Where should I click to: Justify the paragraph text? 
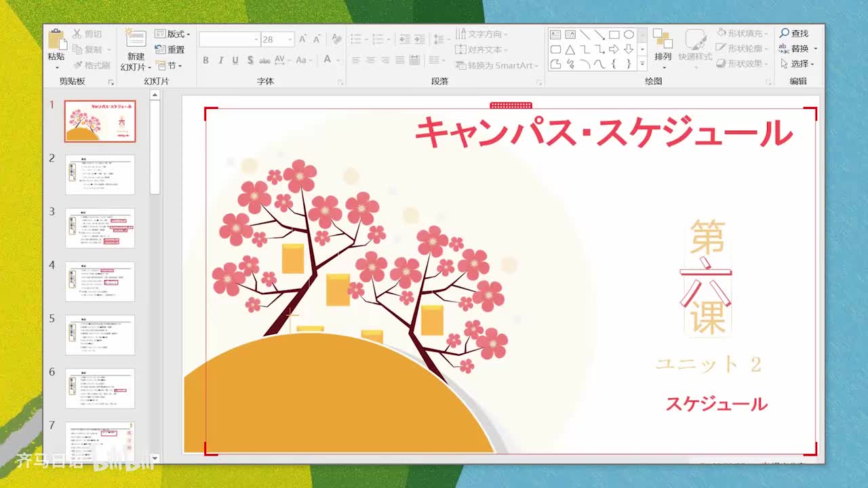pyautogui.click(x=400, y=60)
